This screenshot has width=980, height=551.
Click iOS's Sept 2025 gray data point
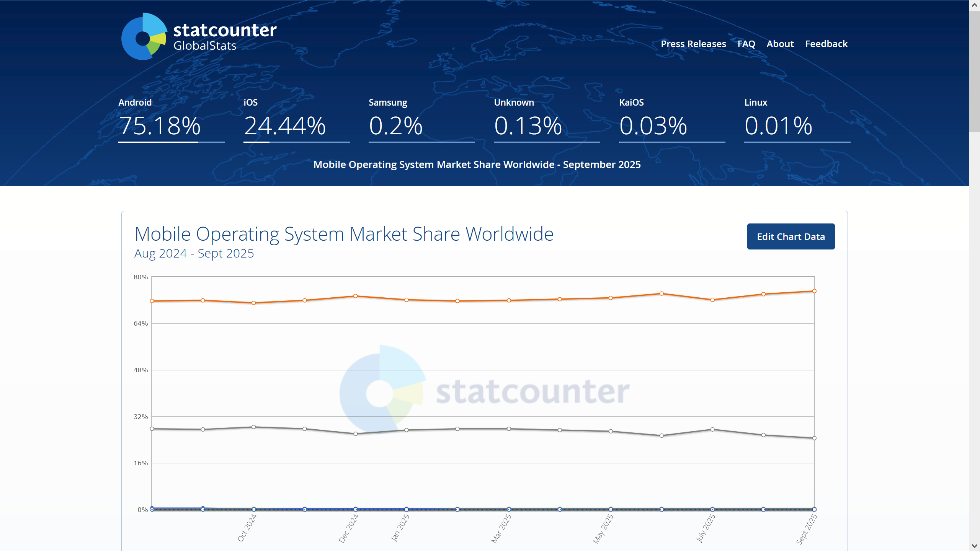pyautogui.click(x=814, y=438)
